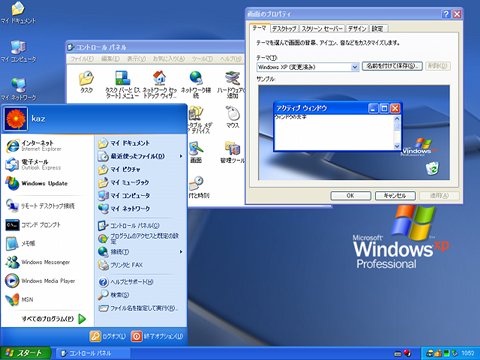Launch Windows Messenger
The image size is (480, 360).
(38, 262)
